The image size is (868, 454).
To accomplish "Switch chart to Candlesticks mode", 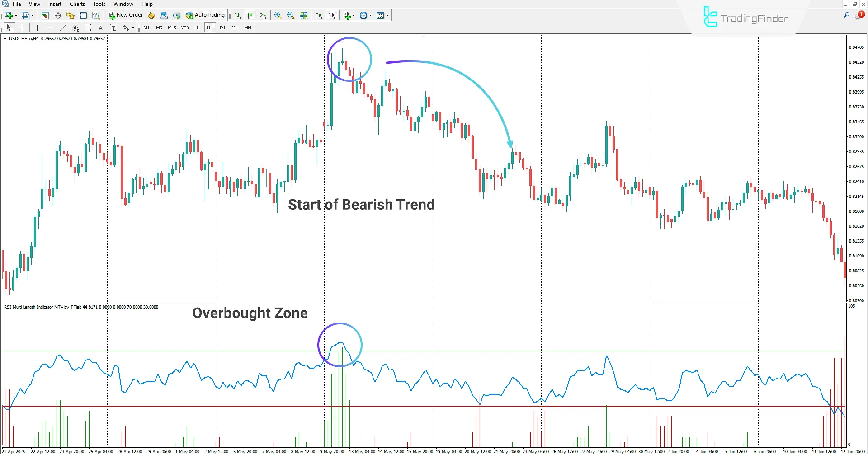I will (x=250, y=15).
